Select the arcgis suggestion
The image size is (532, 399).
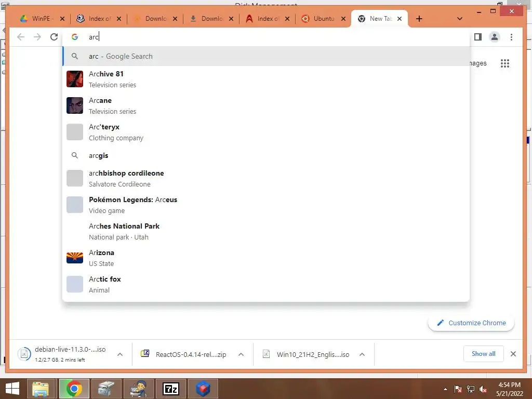(267, 155)
